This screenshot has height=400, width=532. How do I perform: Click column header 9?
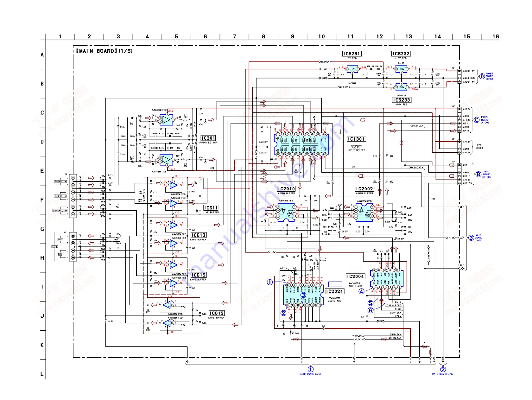[x=293, y=37]
